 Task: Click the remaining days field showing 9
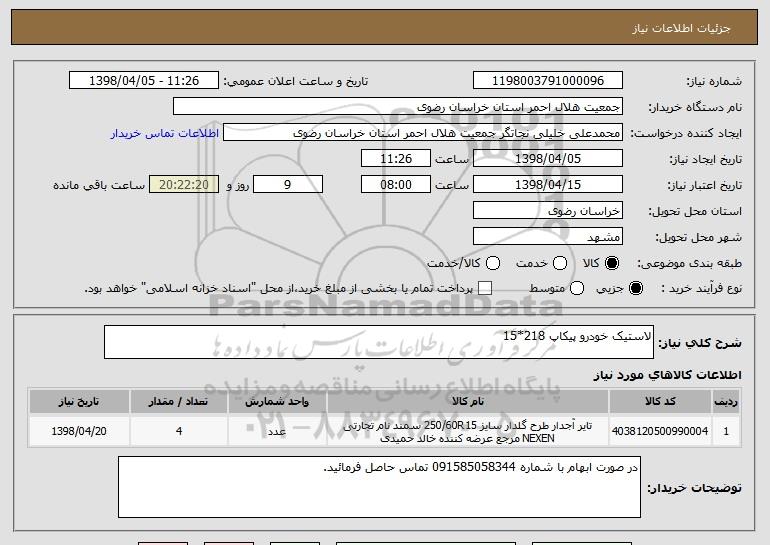pyautogui.click(x=288, y=185)
